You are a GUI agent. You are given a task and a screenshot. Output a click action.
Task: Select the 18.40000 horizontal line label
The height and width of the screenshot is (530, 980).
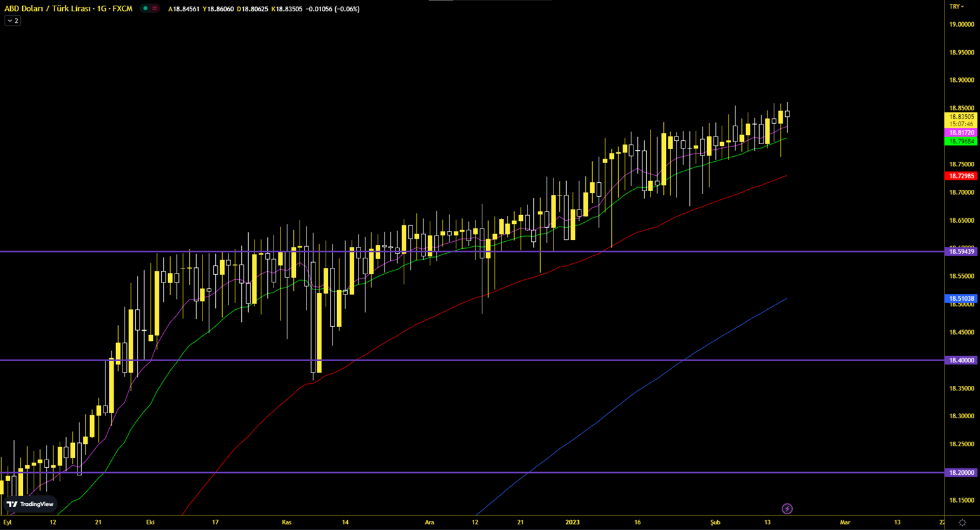961,361
